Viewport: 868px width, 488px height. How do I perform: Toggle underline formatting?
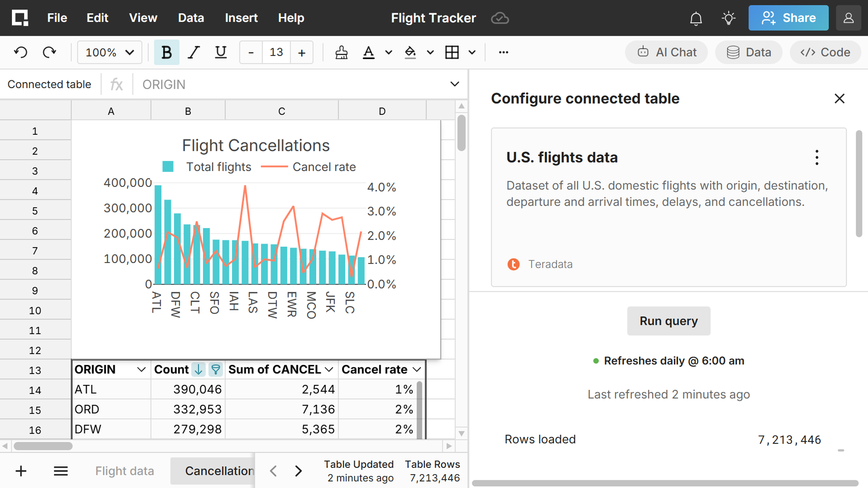221,52
